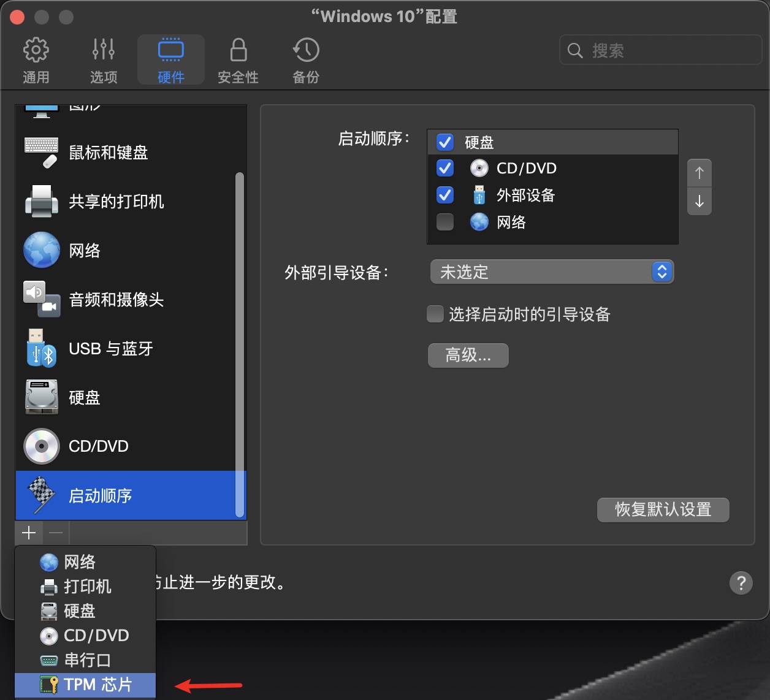Screen dimensions: 770x700
Task: Click the CD/DVD disc icon in boot list
Action: (479, 168)
